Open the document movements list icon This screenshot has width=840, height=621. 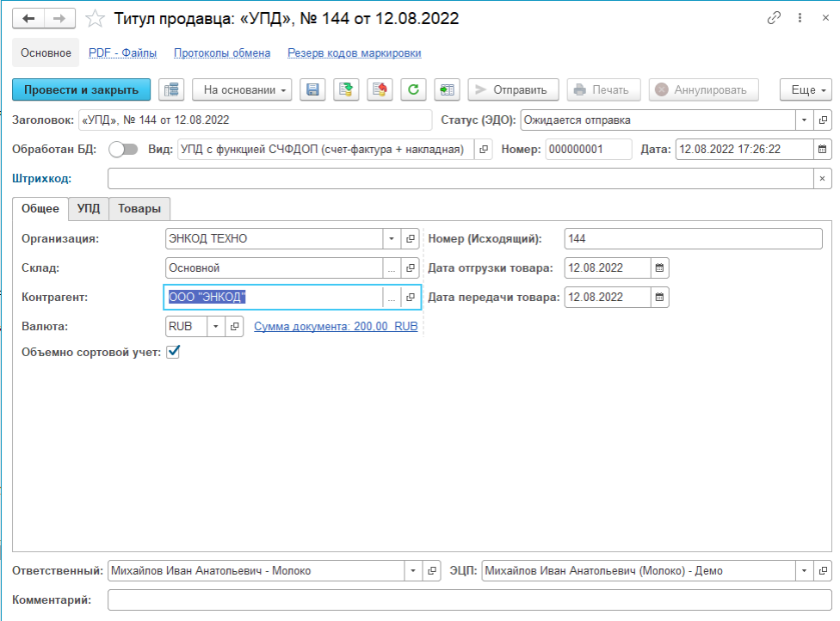[172, 89]
